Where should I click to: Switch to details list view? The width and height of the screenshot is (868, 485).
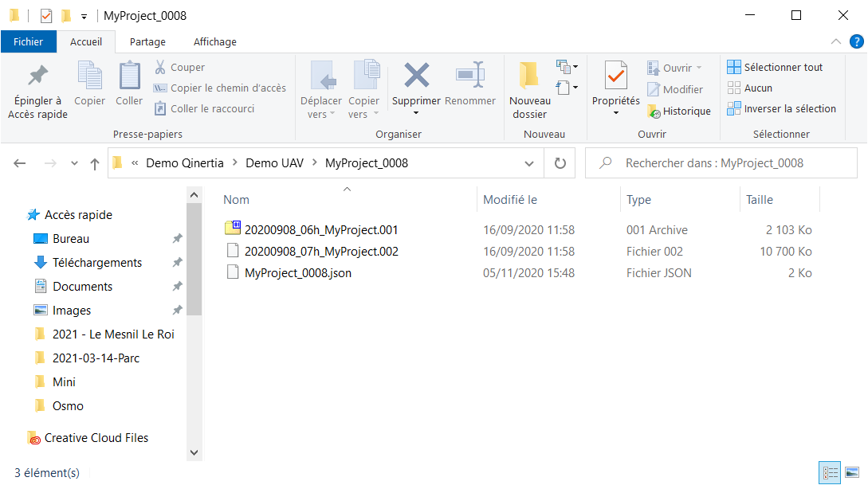coord(831,472)
